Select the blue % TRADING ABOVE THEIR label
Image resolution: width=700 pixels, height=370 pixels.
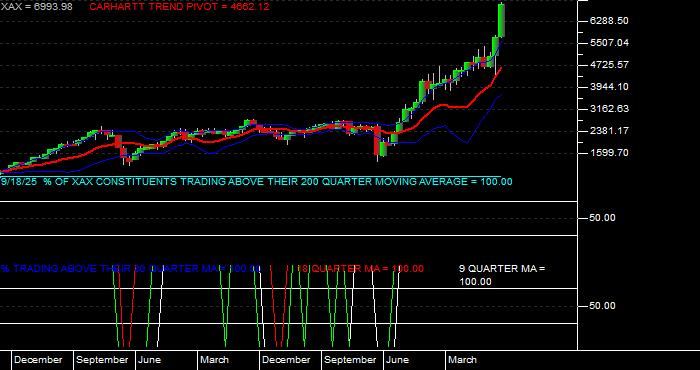(130, 269)
